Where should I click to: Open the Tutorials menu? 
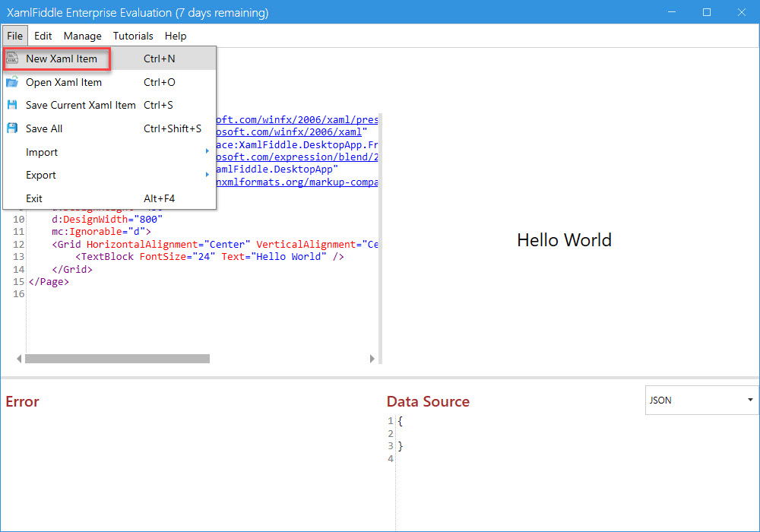click(133, 36)
